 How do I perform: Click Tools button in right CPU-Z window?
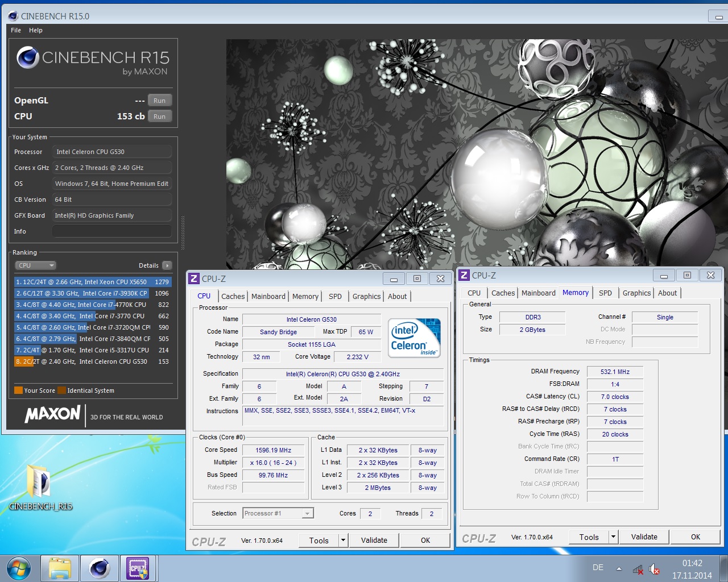coord(589,537)
